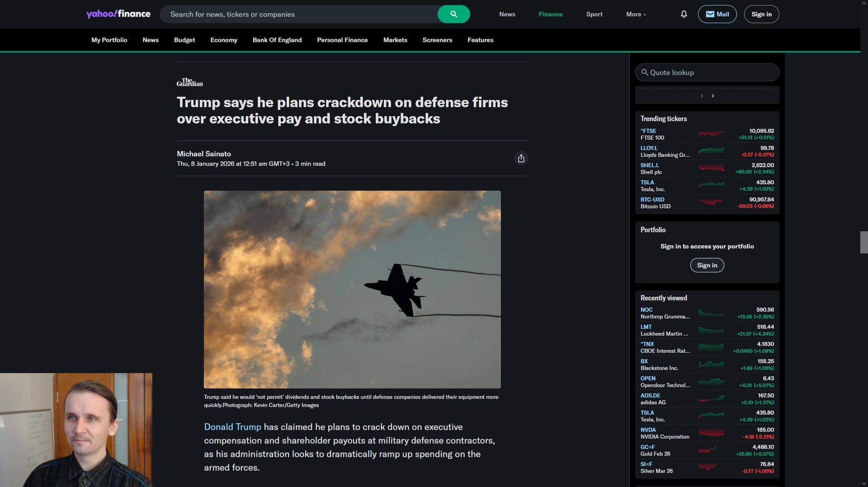Click the article date and read time
The width and height of the screenshot is (868, 487).
point(251,164)
